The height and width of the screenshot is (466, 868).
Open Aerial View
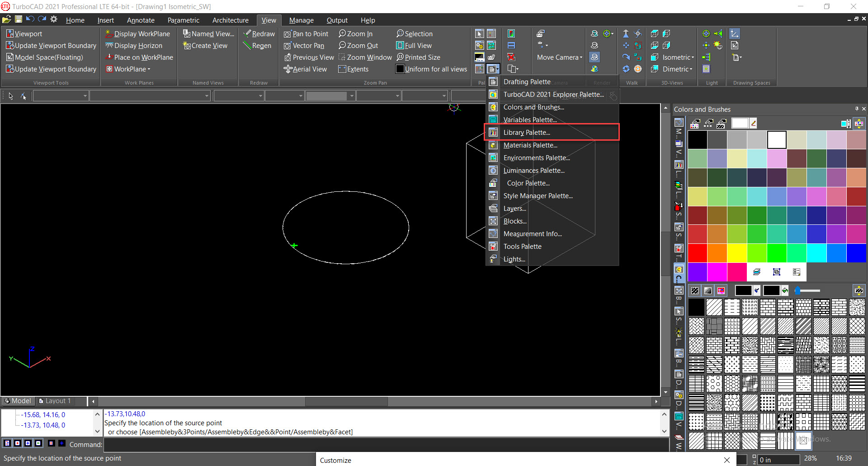coord(305,69)
